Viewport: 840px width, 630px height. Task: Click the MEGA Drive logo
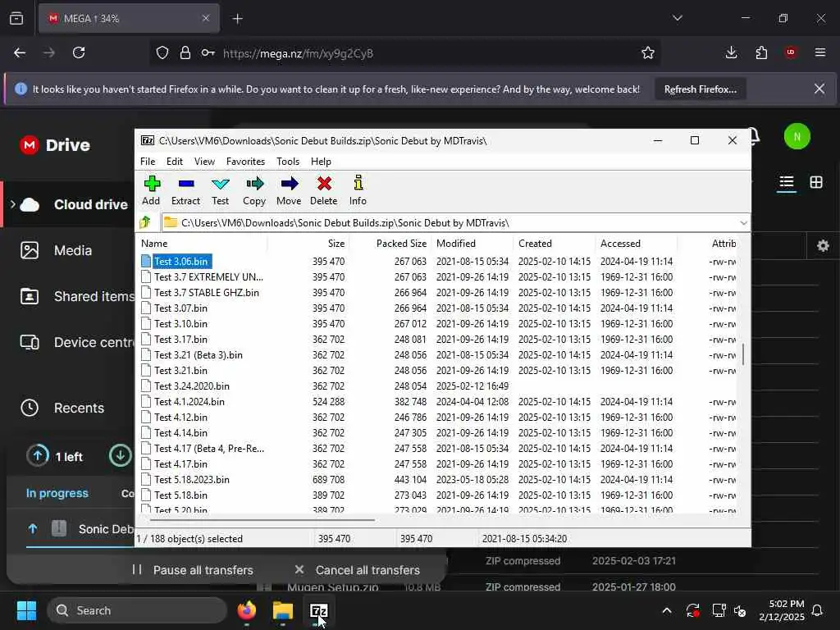click(55, 144)
